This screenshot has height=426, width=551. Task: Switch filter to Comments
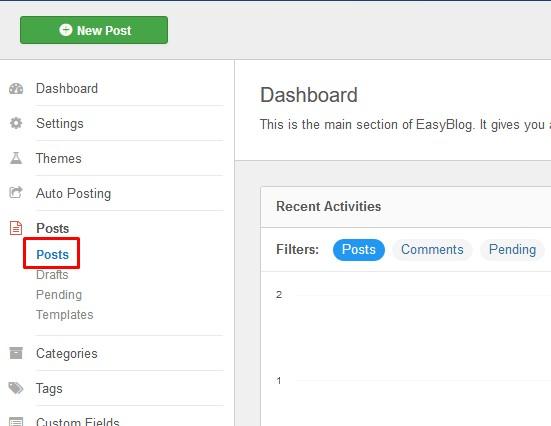(432, 250)
